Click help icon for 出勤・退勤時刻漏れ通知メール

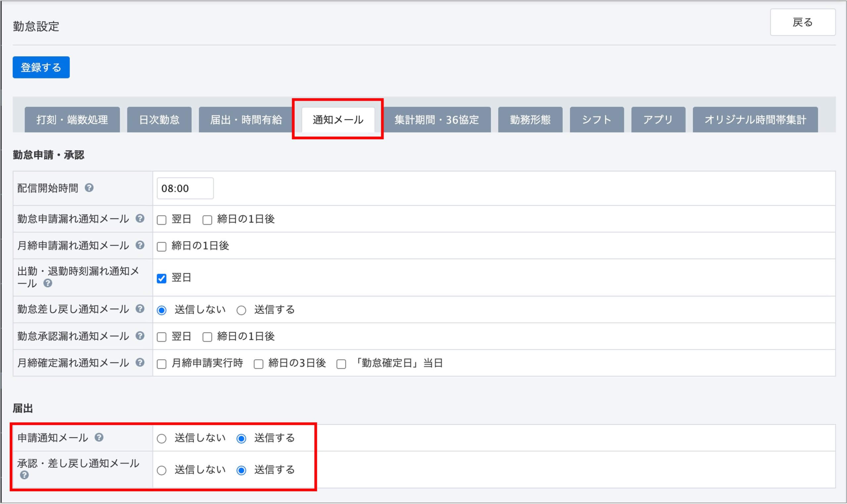[48, 283]
